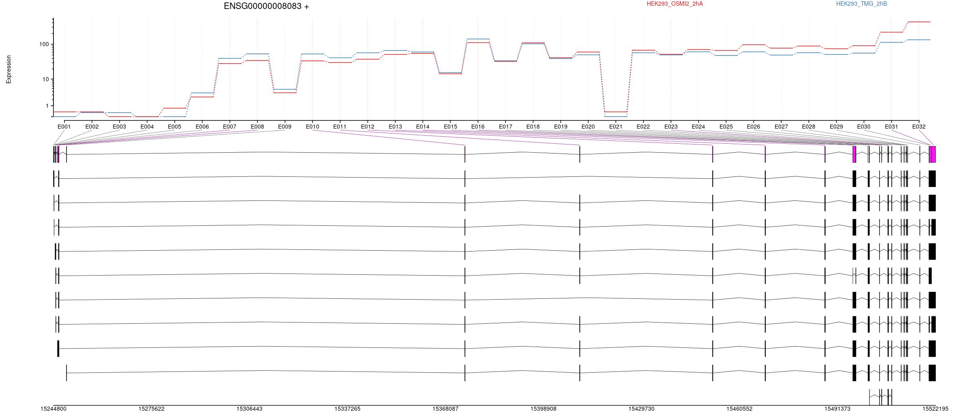Click exon label E017

tap(506, 127)
